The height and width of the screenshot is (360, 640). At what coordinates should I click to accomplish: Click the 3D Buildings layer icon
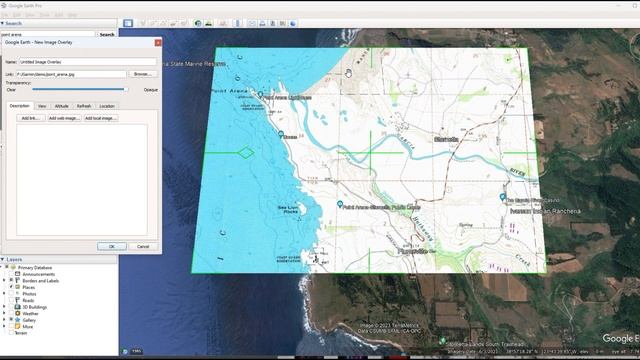click(18, 307)
